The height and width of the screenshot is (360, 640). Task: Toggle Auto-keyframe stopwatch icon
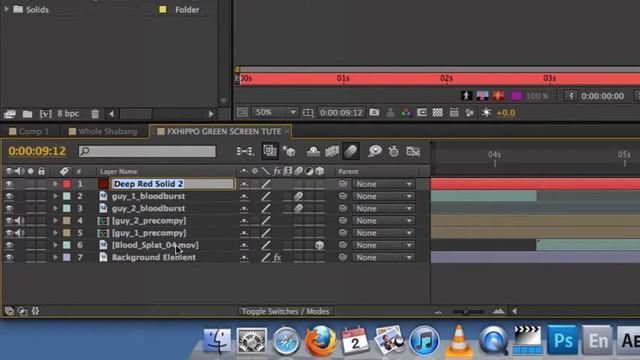tap(393, 151)
